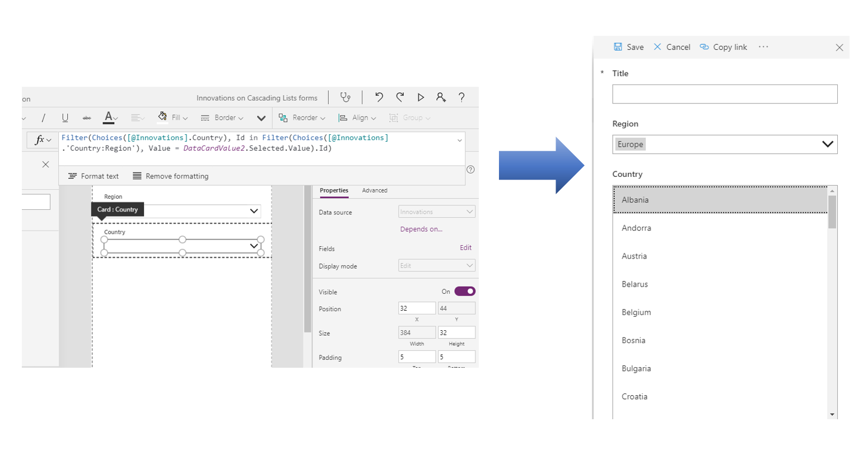Open the Help question mark icon
Viewport: 868px width, 450px height.
click(461, 97)
